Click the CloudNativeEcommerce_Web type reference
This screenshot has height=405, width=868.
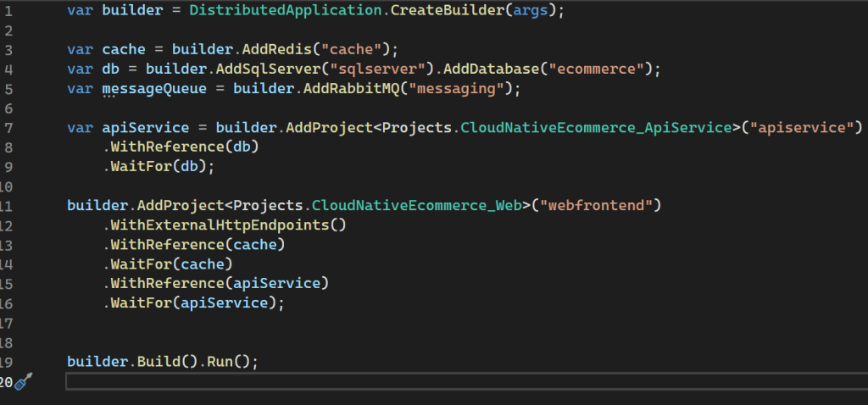point(418,205)
